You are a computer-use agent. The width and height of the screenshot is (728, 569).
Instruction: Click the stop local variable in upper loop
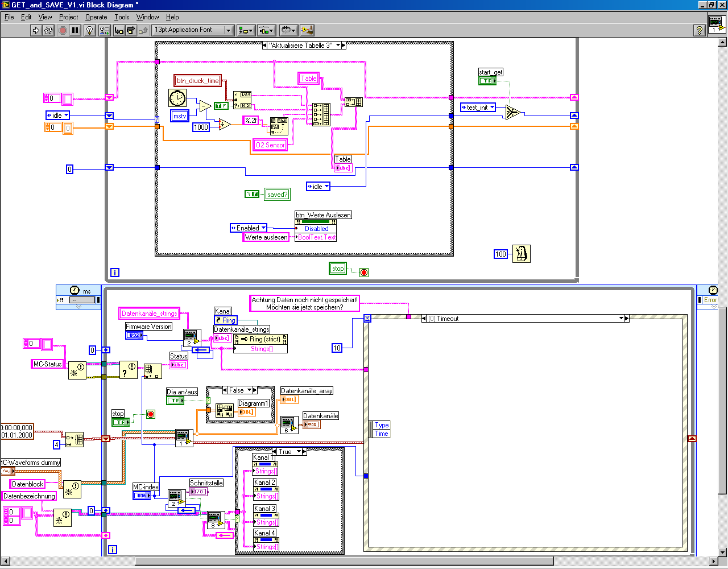coord(338,269)
